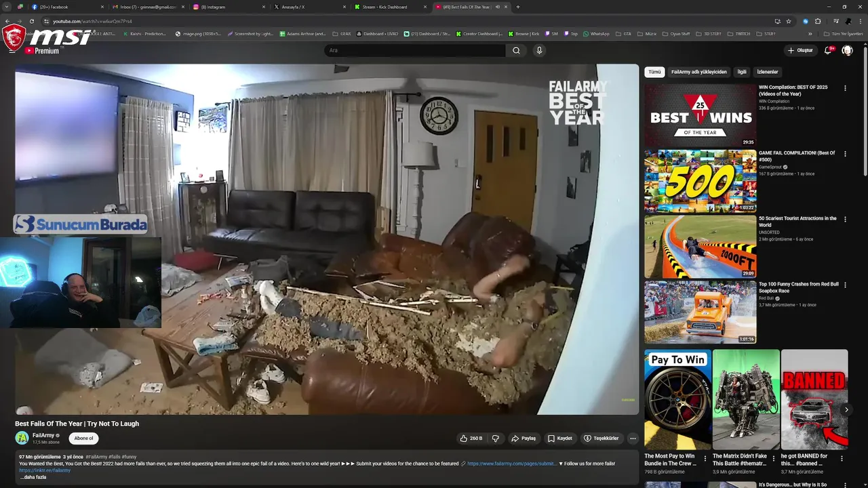This screenshot has height=488, width=868.
Task: Reload the page in Chrome
Action: [31, 21]
